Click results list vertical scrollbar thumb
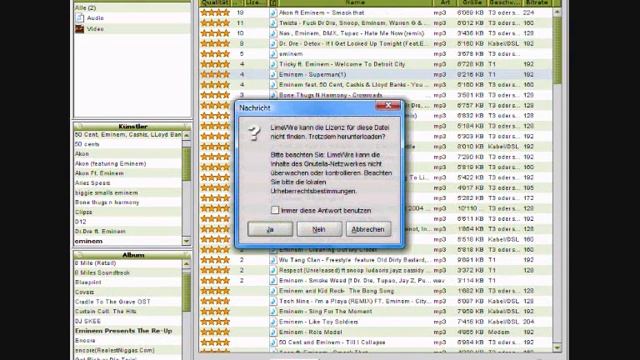640x360 pixels. tap(556, 51)
